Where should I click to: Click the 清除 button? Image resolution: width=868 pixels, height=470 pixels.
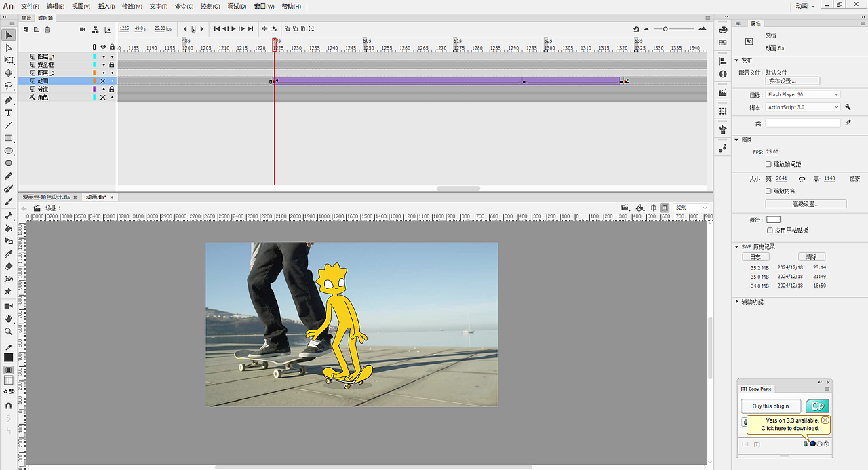[811, 257]
